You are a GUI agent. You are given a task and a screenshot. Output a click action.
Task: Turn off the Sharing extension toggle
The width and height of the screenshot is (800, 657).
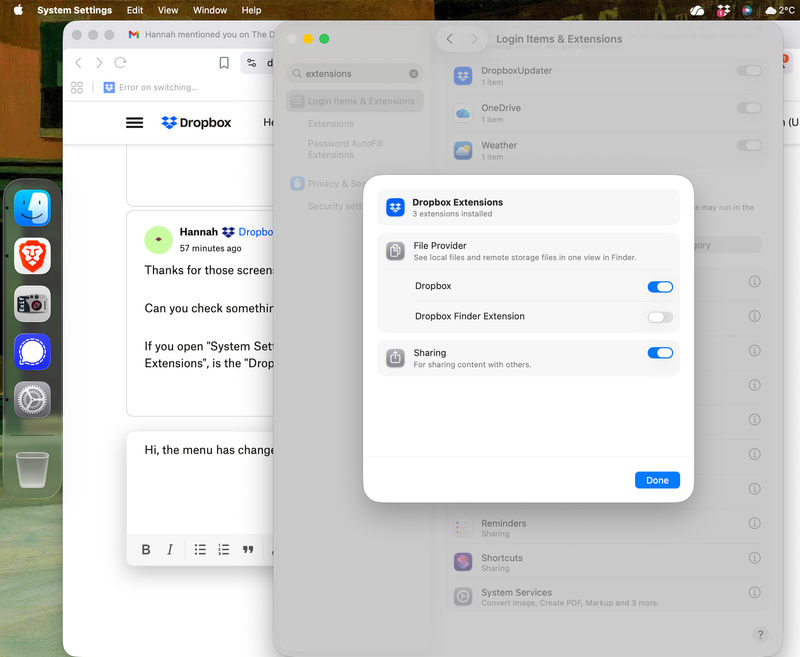[x=660, y=353]
